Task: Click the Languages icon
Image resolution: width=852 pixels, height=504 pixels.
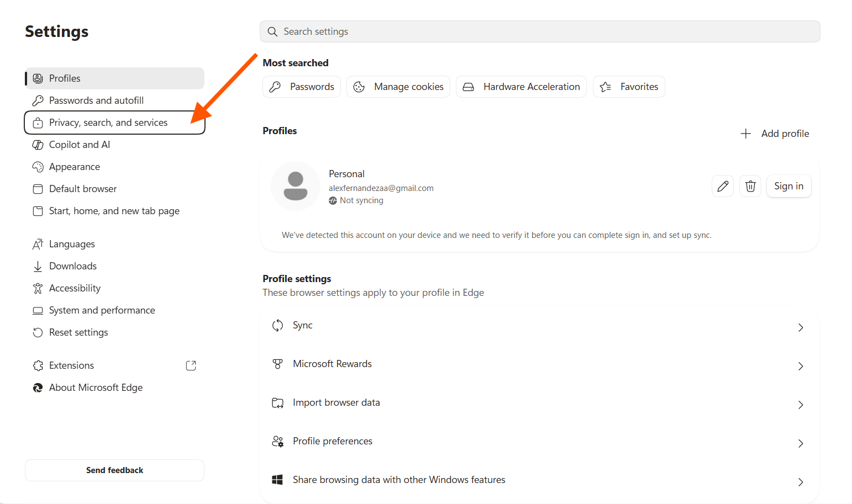Action: [38, 244]
